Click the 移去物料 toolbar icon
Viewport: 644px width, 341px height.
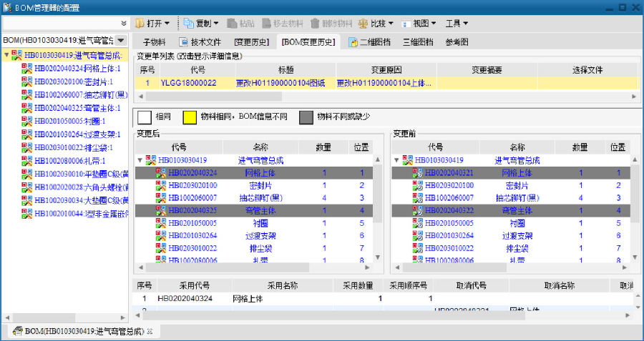click(267, 24)
